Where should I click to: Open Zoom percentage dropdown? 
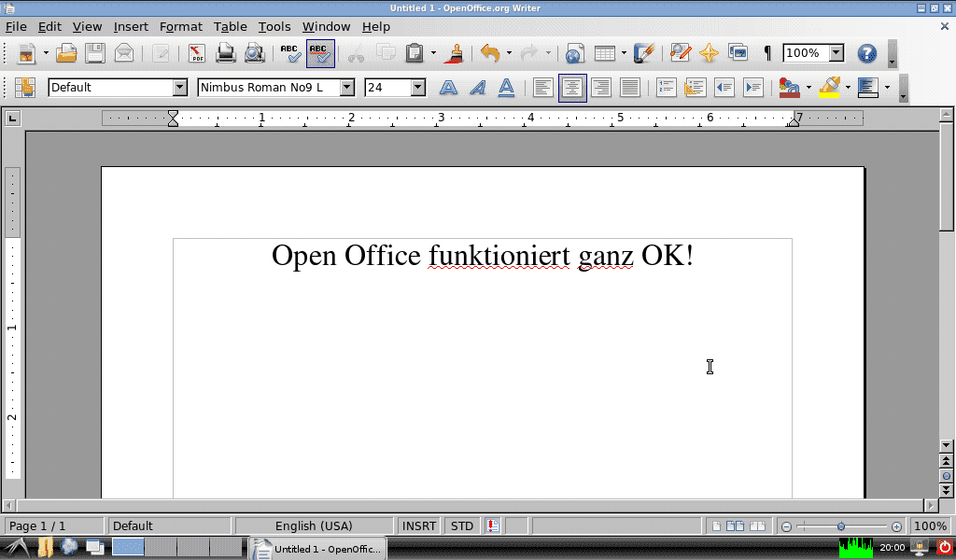[836, 53]
